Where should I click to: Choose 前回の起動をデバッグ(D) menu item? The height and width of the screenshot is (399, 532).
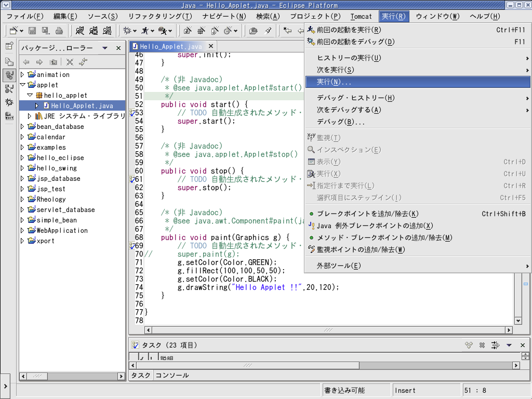pos(418,42)
